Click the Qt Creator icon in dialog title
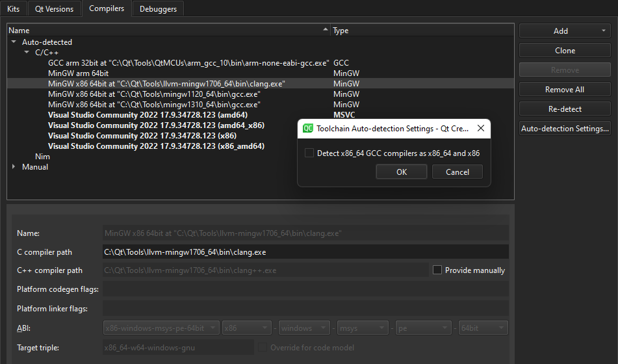 (x=309, y=129)
